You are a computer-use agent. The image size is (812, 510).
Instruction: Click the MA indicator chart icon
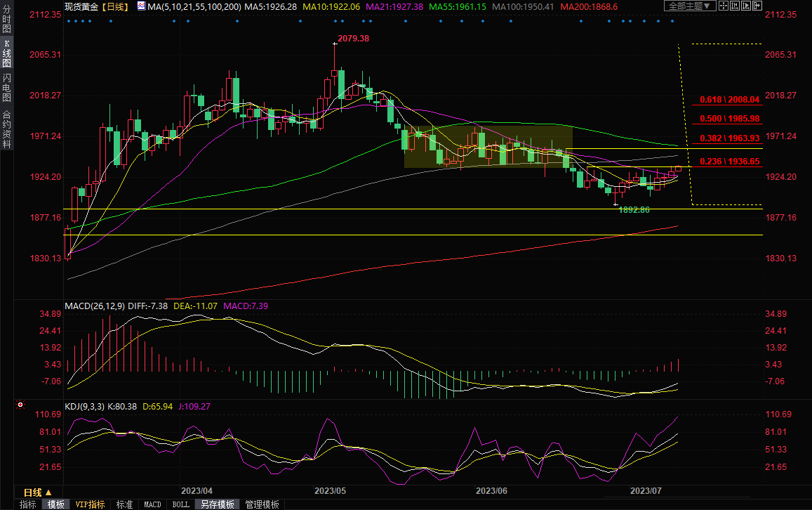click(141, 6)
